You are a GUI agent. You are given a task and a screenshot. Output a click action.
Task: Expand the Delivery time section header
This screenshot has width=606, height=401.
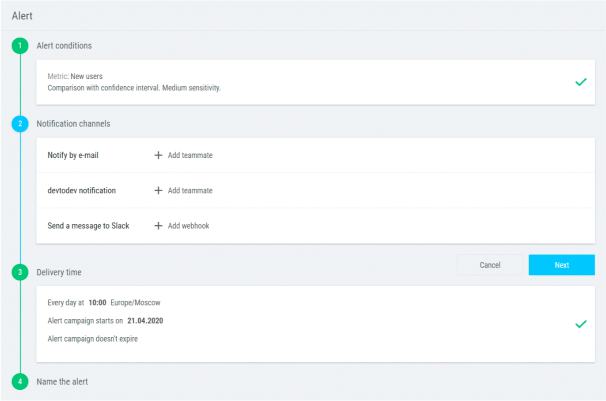[x=59, y=271]
